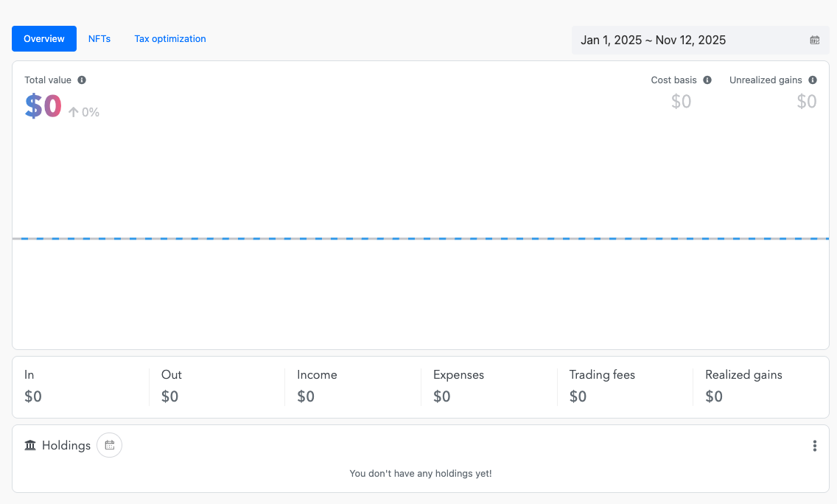The width and height of the screenshot is (837, 504).
Task: Switch to the NFTs tab
Action: pyautogui.click(x=99, y=38)
